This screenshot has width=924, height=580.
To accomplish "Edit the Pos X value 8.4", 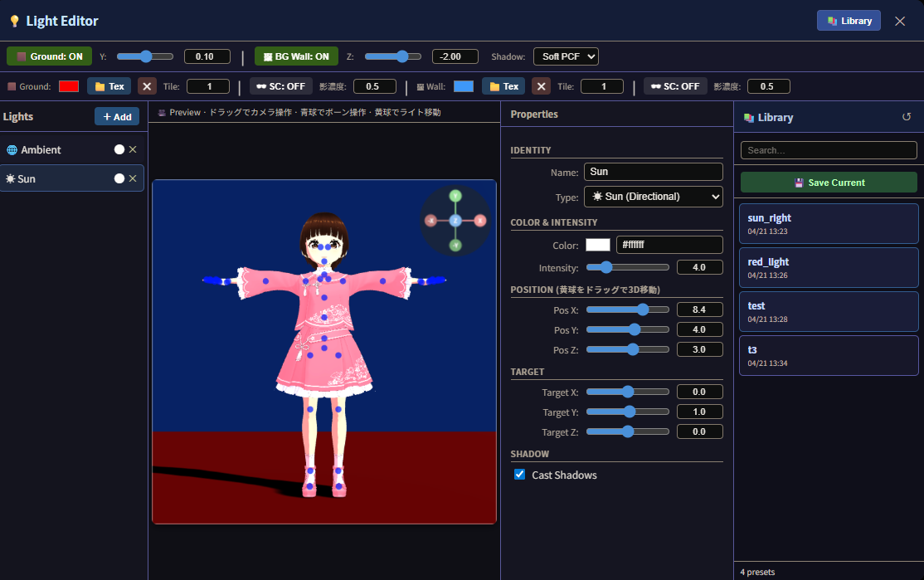I will click(x=699, y=310).
